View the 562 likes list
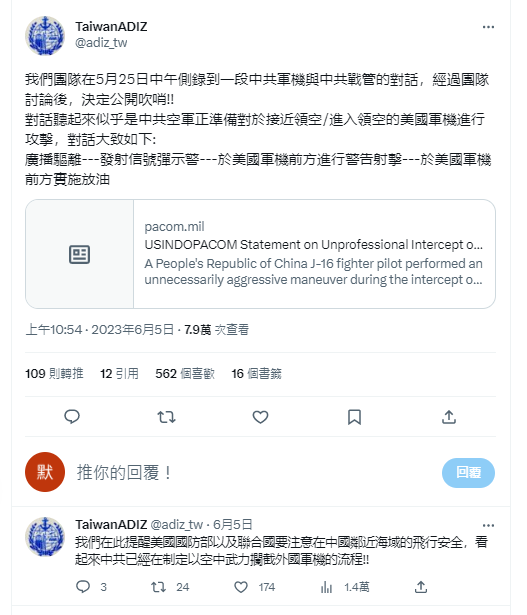Viewport: 527px width, 615px height. 185,373
